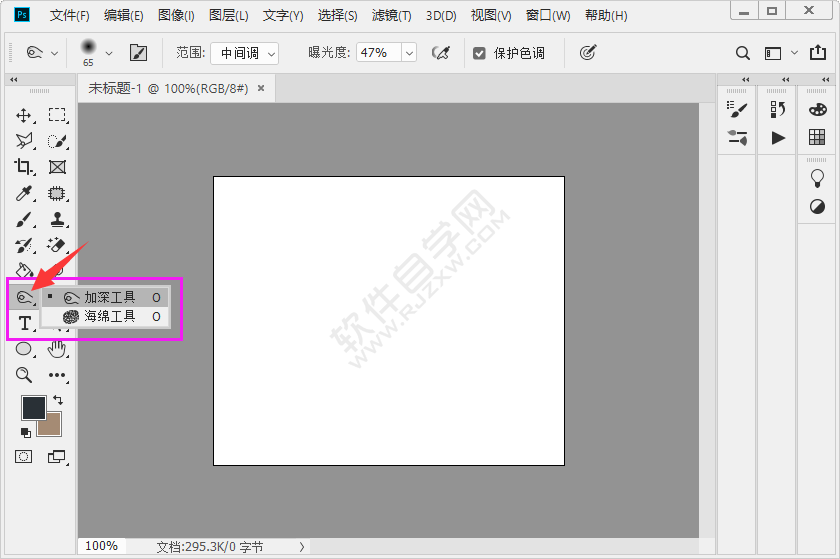Select the Move tool
Viewport: 840px width, 559px height.
tap(24, 115)
